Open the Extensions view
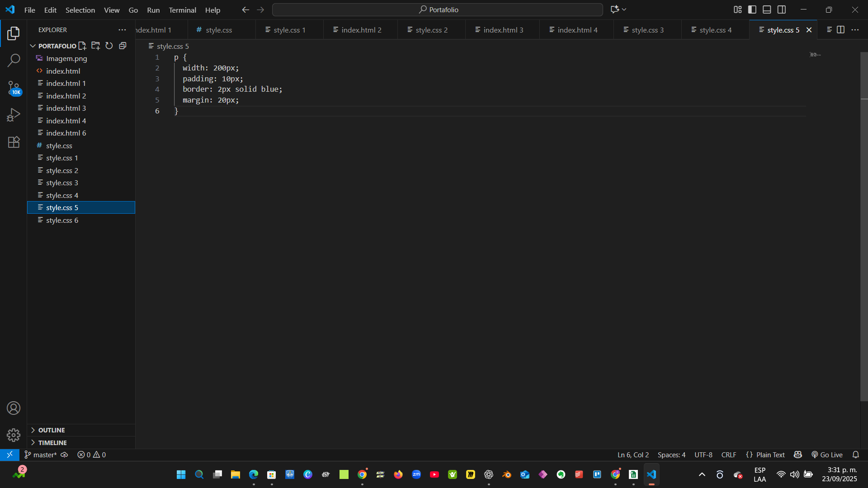Screen dimensions: 868x488 pos(14,142)
